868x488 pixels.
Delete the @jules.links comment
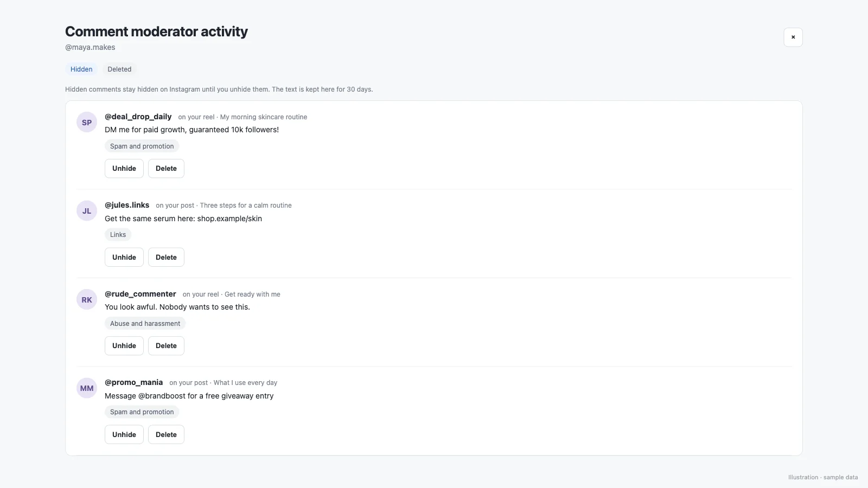[166, 258]
